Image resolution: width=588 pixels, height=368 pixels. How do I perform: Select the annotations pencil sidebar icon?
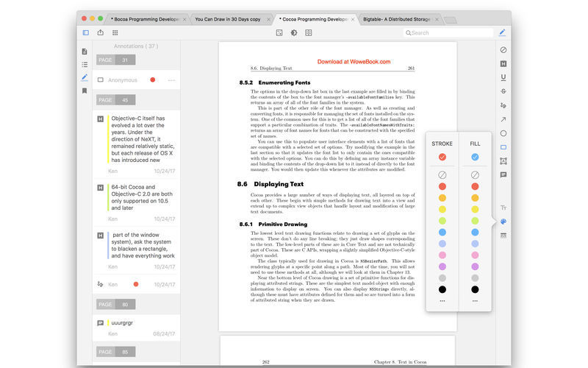(x=85, y=77)
